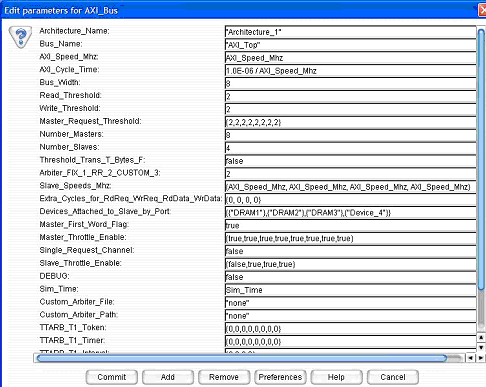Click the Architecture_Name label

pos(74,31)
